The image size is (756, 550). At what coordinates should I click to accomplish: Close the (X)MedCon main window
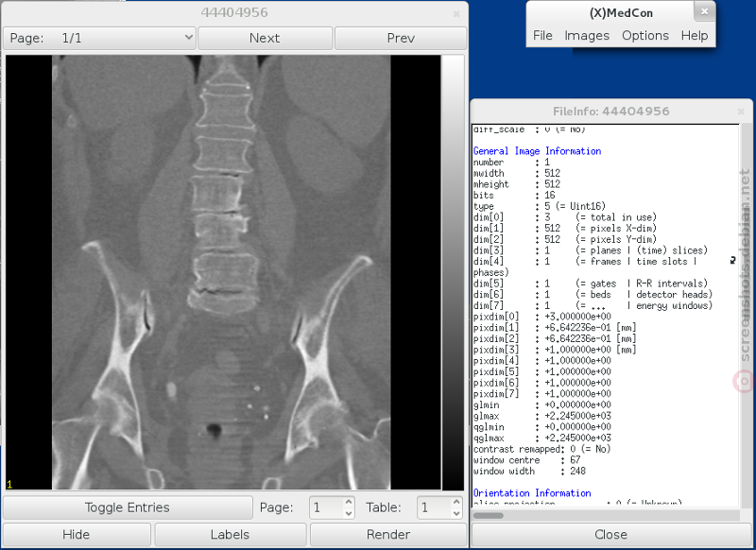point(704,11)
